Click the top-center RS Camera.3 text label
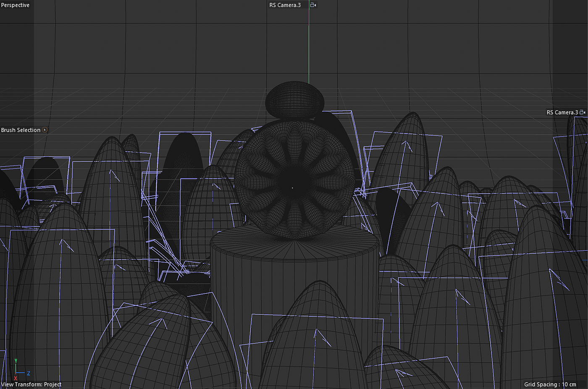This screenshot has width=588, height=389. 285,5
